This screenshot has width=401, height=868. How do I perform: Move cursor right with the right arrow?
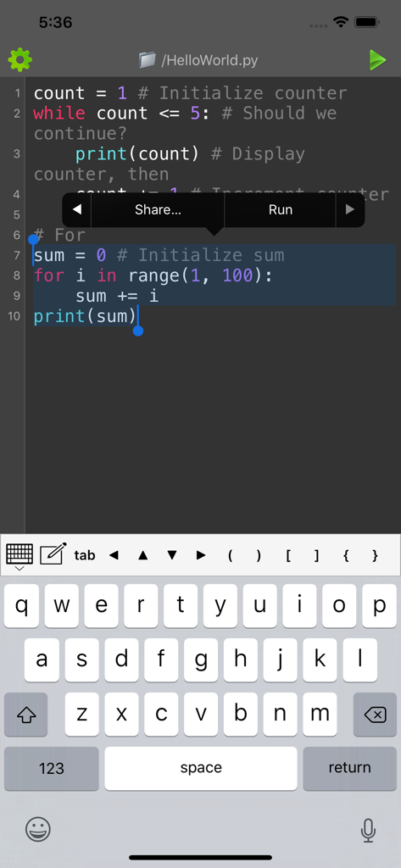click(201, 555)
